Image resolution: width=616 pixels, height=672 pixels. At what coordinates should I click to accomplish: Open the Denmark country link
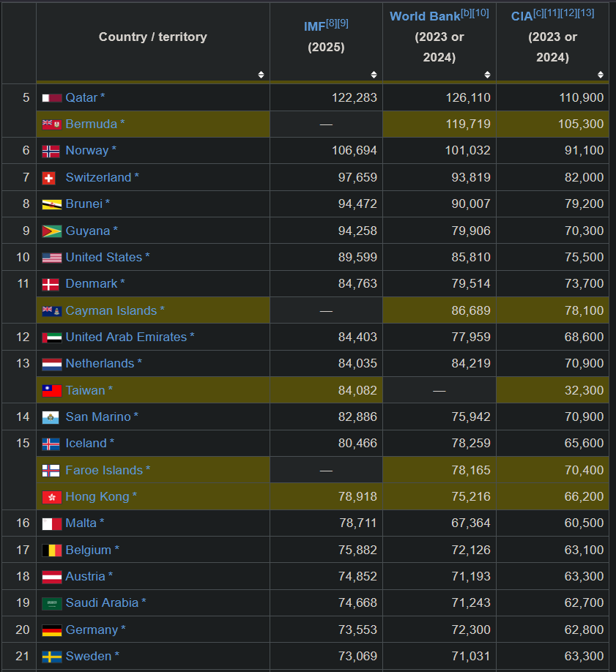click(x=92, y=284)
